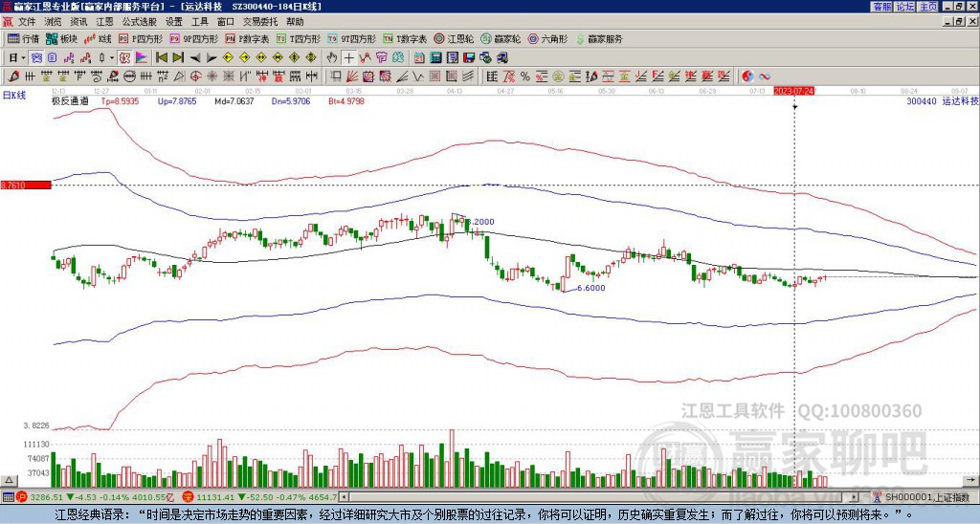Click the colored flag icon
980x524 pixels.
tap(142, 58)
